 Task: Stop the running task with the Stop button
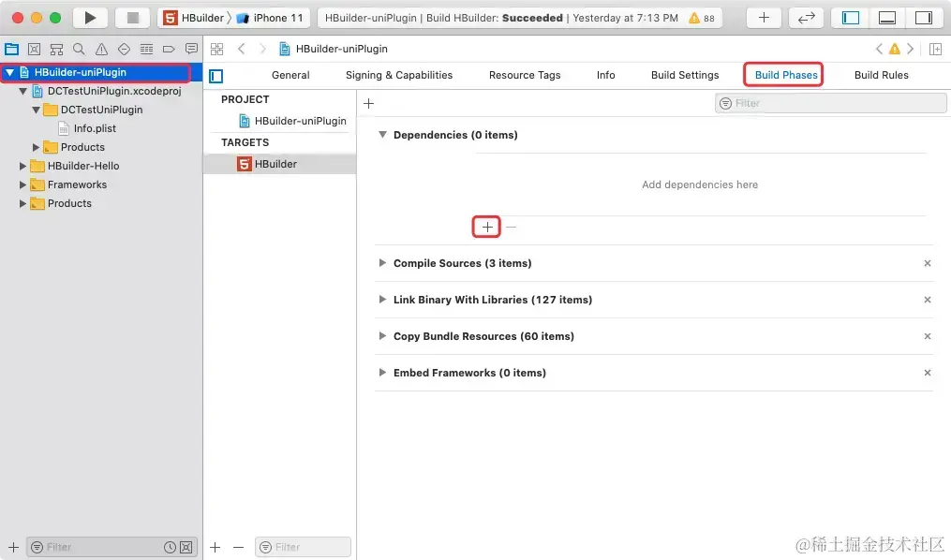tap(132, 18)
